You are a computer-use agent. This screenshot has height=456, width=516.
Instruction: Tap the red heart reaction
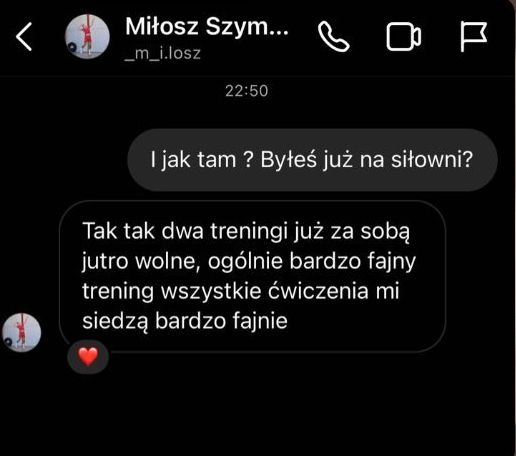pyautogui.click(x=88, y=357)
